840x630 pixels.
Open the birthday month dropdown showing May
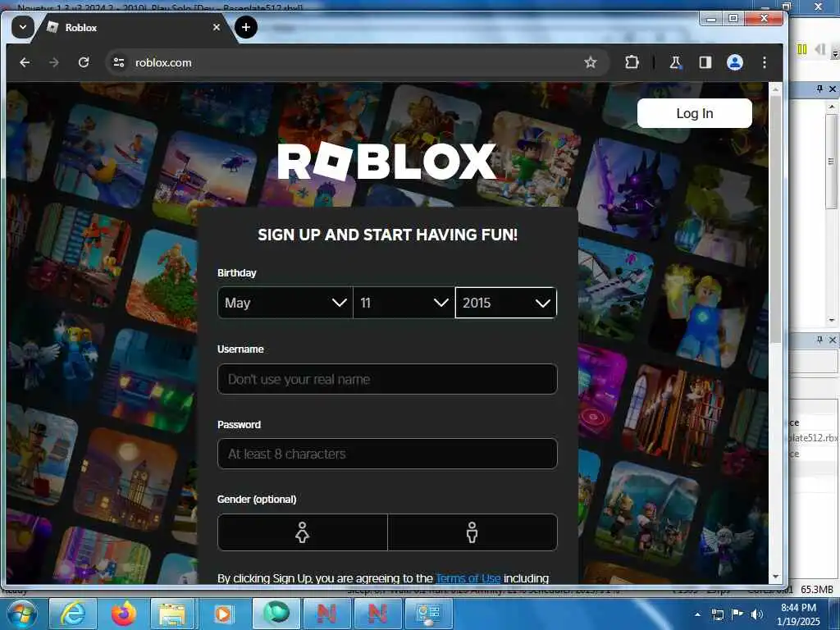[x=285, y=303]
